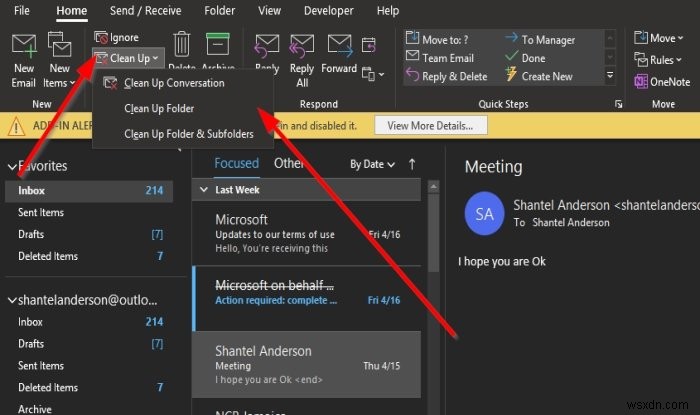Click the message list scrollbar thumb
The image size is (700, 415).
pyautogui.click(x=433, y=233)
